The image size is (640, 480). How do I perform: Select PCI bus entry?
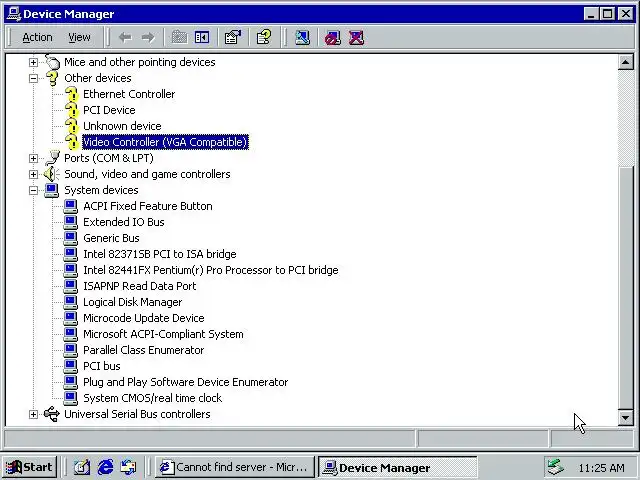102,366
